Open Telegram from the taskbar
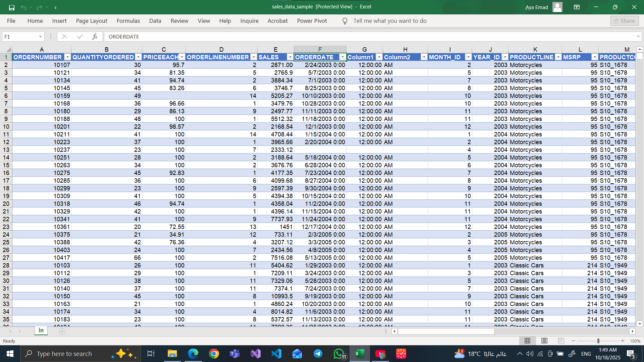Viewport: 644px width, 362px height. click(x=318, y=354)
